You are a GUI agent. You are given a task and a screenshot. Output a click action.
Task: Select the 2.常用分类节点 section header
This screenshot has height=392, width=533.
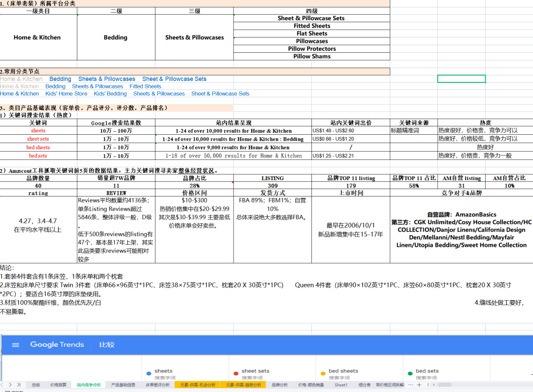(x=195, y=72)
